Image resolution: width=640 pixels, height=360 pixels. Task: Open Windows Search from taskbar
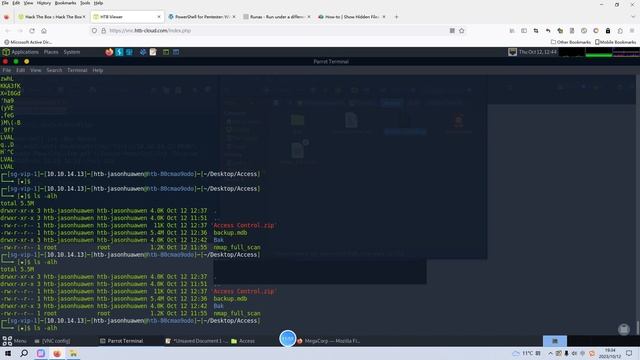24,353
